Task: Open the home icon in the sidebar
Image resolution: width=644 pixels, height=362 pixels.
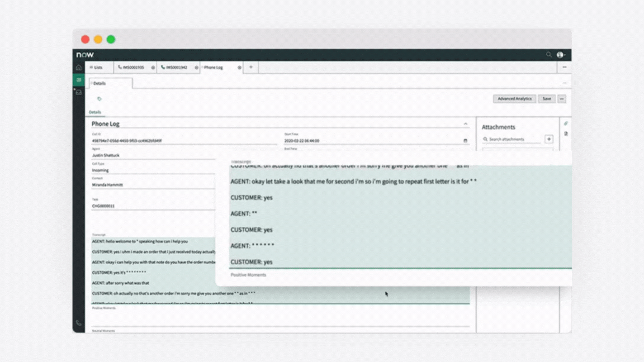Action: (78, 67)
